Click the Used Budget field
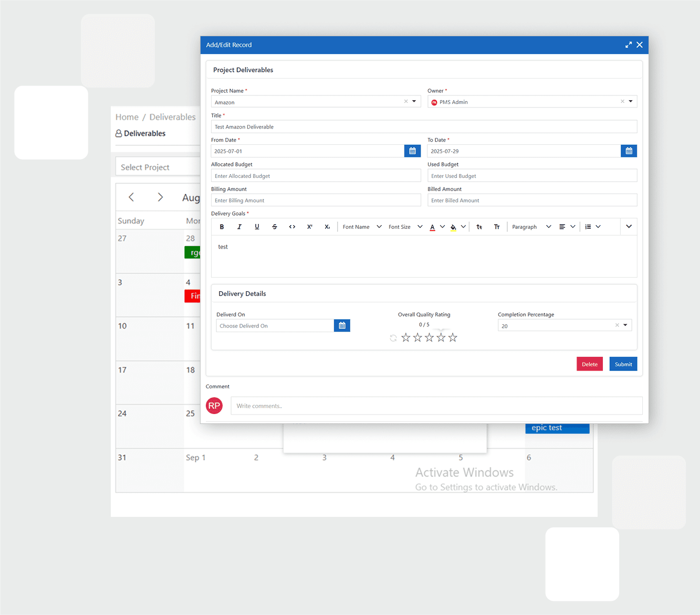This screenshot has width=700, height=615. (532, 176)
